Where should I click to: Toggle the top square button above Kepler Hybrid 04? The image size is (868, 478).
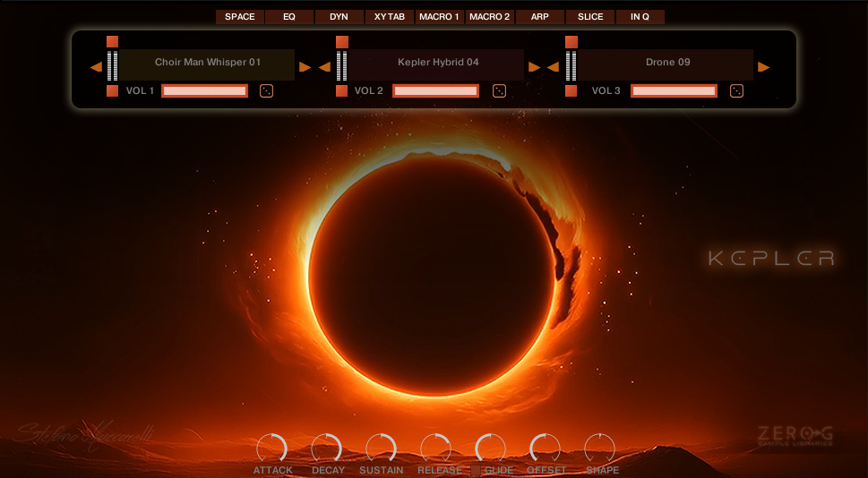(341, 42)
